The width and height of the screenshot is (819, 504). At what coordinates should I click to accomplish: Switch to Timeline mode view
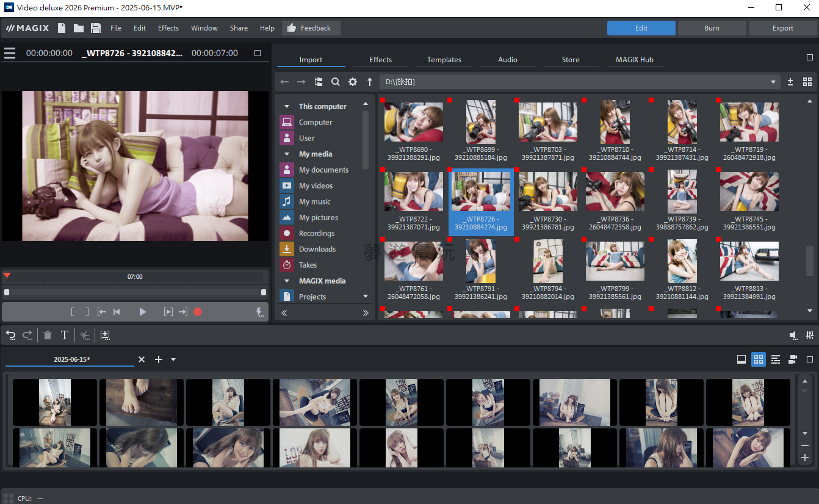(x=776, y=359)
